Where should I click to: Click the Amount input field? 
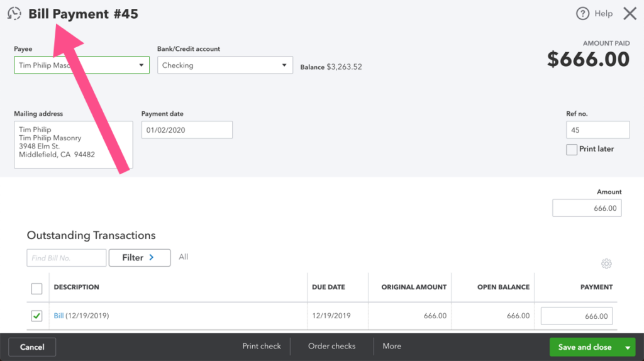(587, 208)
